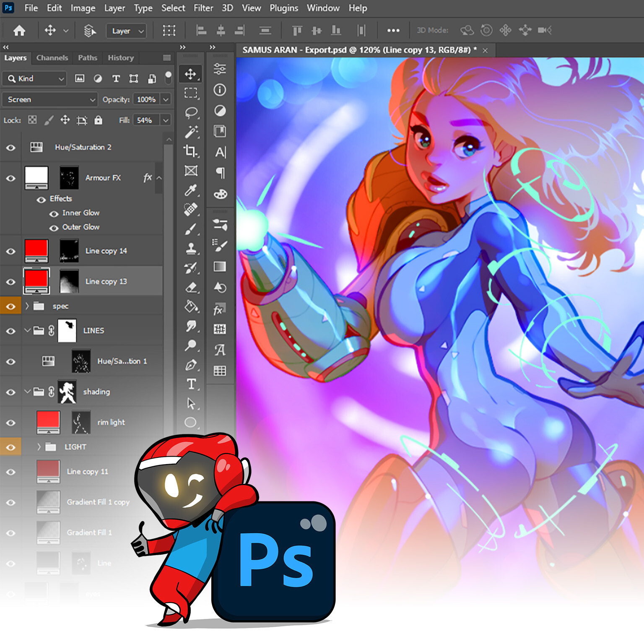Select the Frame tool
The width and height of the screenshot is (644, 644).
pos(191,171)
